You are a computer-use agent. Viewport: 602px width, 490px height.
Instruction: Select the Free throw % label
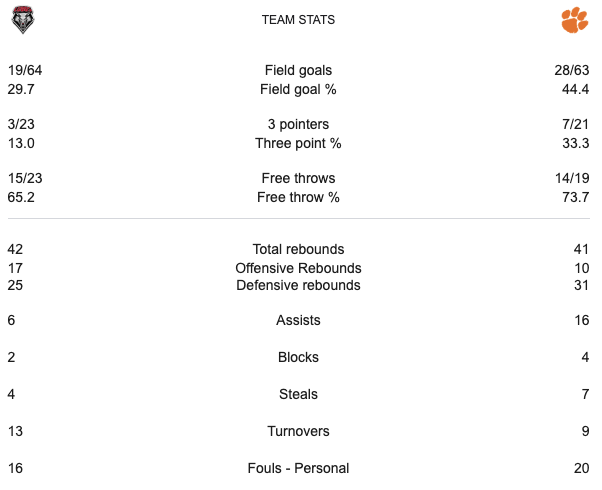(298, 197)
